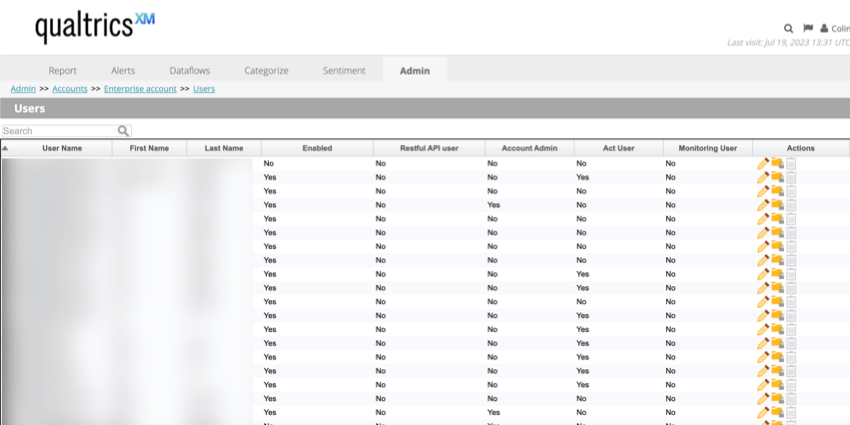Click the Enterprise account breadcrumb link
The width and height of the screenshot is (850, 425).
click(140, 89)
